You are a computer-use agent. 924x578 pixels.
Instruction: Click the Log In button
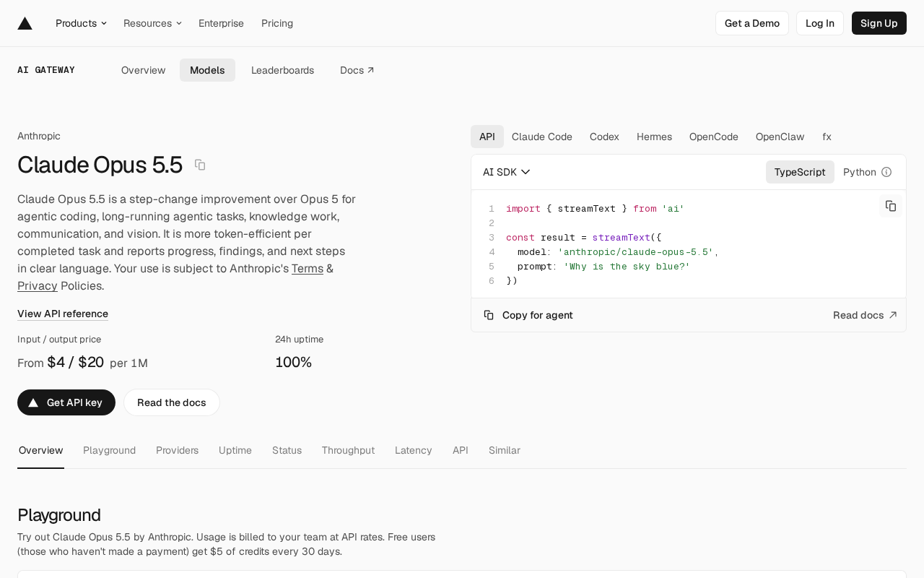pyautogui.click(x=820, y=23)
